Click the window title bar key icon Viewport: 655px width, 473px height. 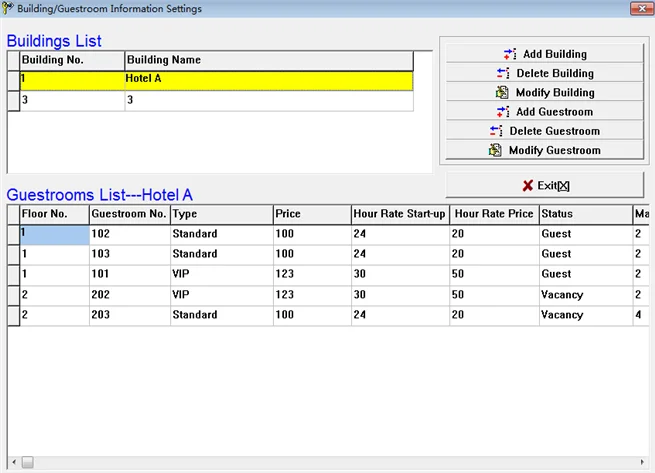(x=8, y=8)
